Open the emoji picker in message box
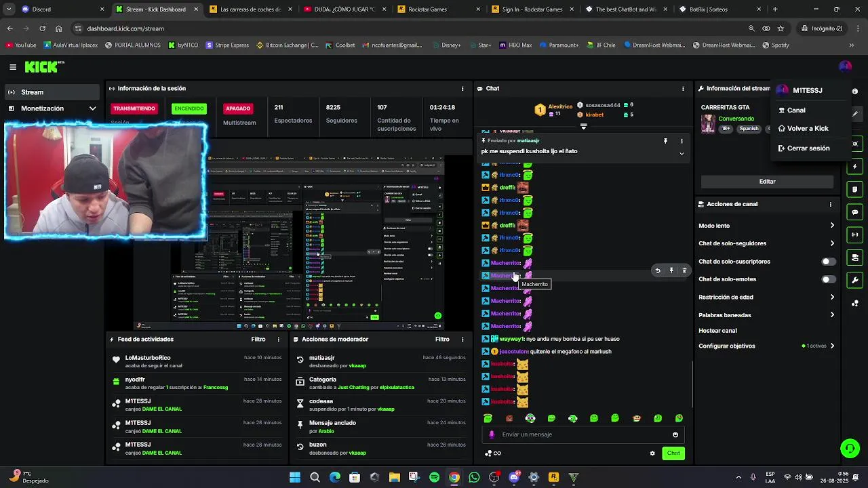Viewport: 868px width, 488px height. (675, 434)
